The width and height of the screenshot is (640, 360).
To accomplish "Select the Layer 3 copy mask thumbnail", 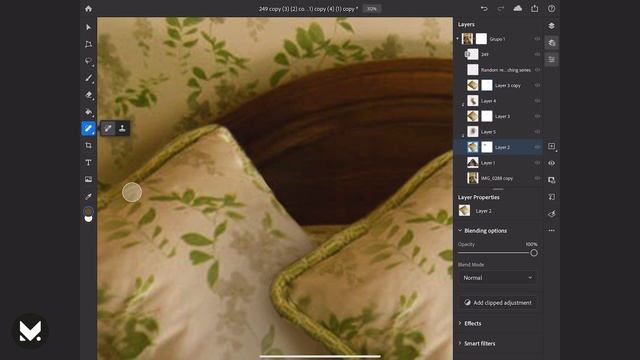I will (487, 85).
